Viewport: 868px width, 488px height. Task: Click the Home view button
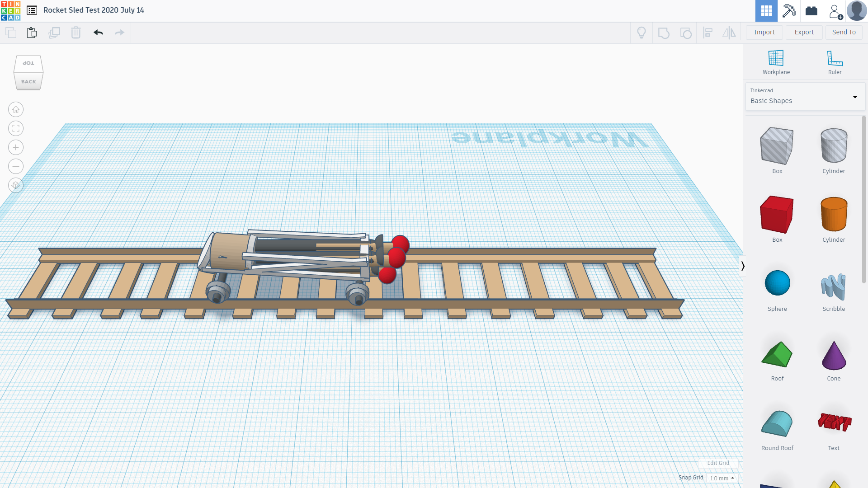[16, 109]
